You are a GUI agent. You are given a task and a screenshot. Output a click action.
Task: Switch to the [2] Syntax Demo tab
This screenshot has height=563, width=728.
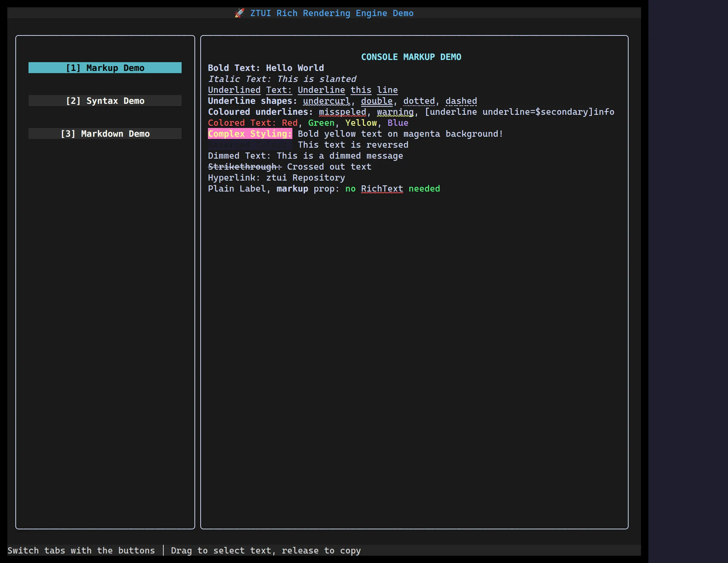pyautogui.click(x=105, y=101)
